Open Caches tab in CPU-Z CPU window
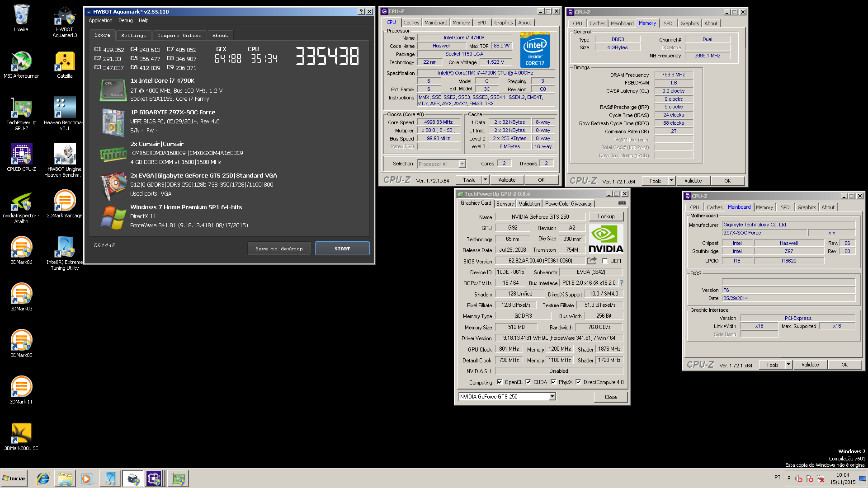This screenshot has height=488, width=868. point(411,23)
